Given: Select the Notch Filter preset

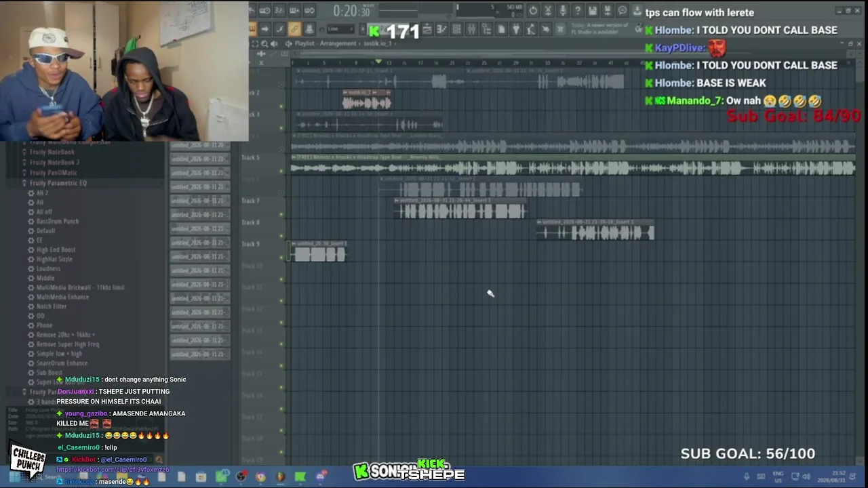Looking at the screenshot, I should coord(52,306).
